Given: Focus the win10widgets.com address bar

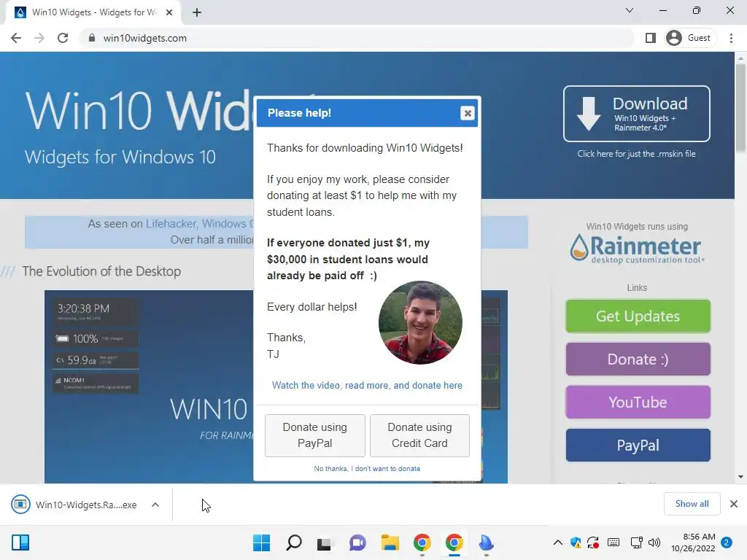Looking at the screenshot, I should point(357,38).
